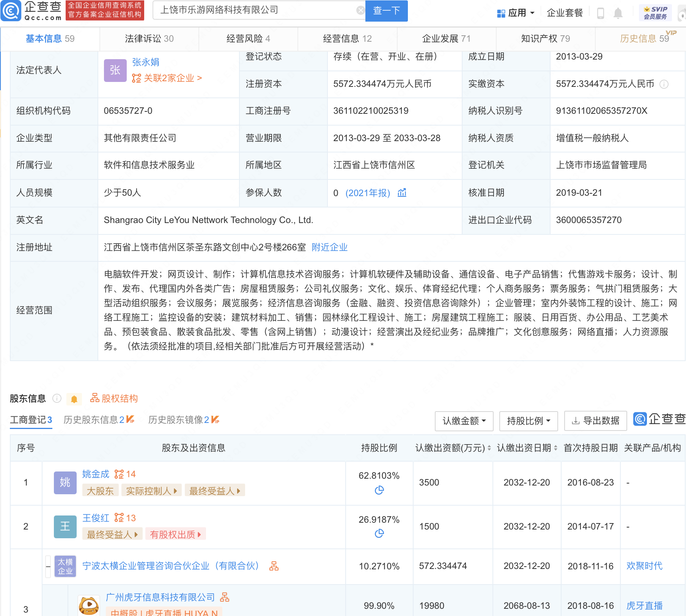Open the (2021年报) link
686x616 pixels.
click(x=368, y=193)
